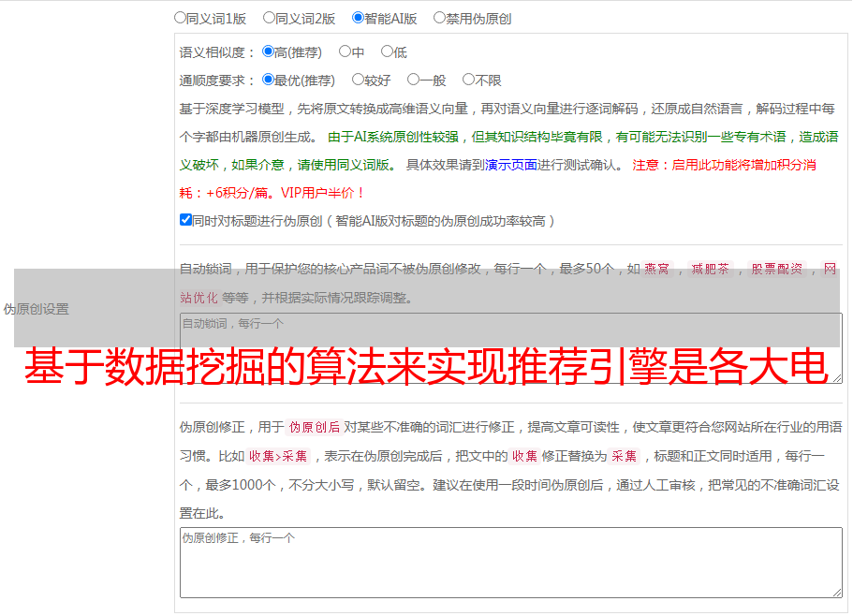853x616 pixels.
Task: Click the 伪原创后 highlighted tag
Action: click(x=315, y=427)
